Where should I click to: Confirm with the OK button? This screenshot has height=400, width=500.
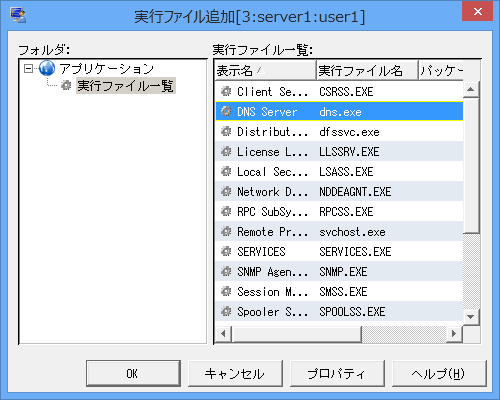[133, 373]
